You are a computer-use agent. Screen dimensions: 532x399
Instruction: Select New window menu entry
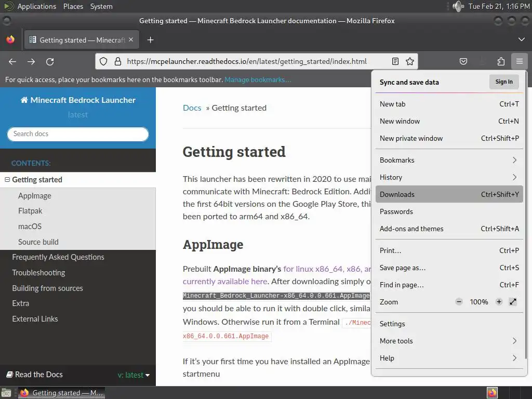449,121
